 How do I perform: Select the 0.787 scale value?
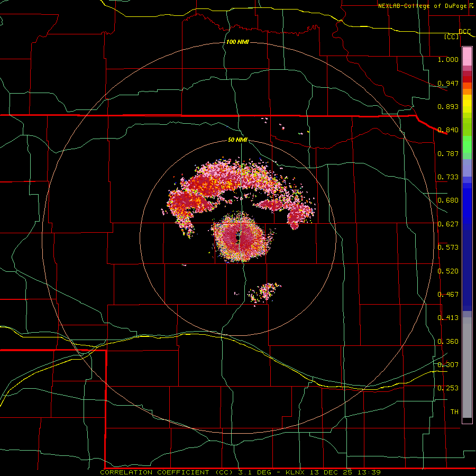[448, 153]
